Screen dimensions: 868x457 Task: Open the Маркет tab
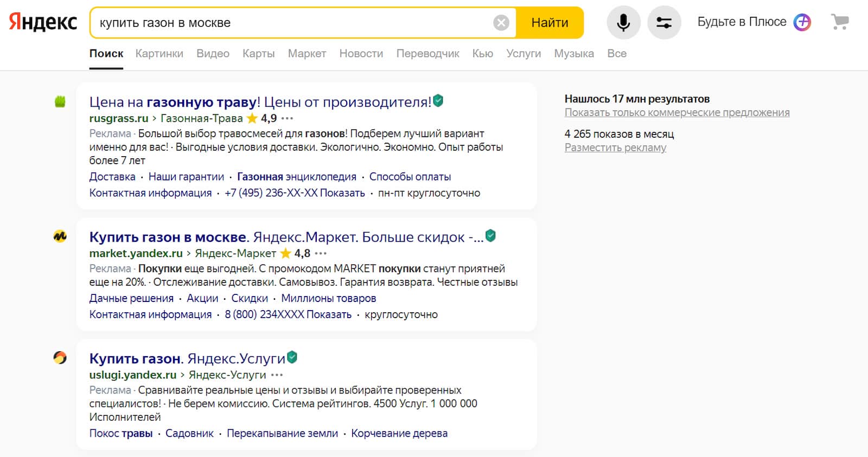tap(307, 54)
